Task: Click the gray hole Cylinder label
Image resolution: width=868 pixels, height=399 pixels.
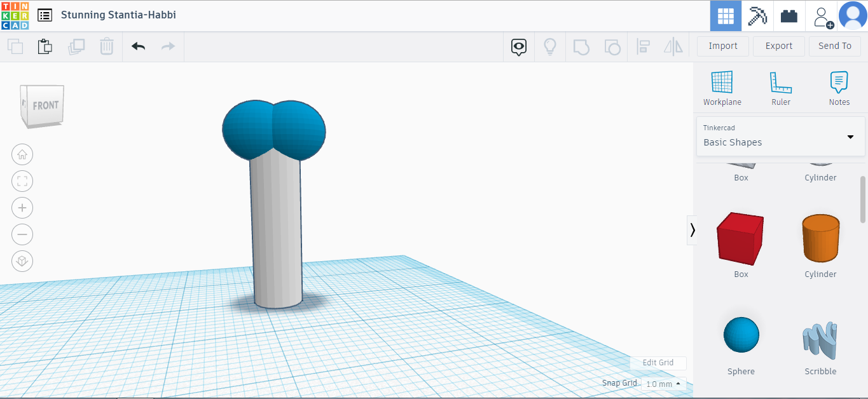Action: 820,178
